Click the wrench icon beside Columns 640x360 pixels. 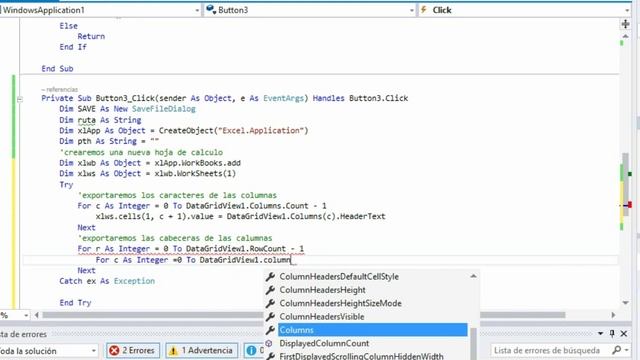(x=270, y=330)
